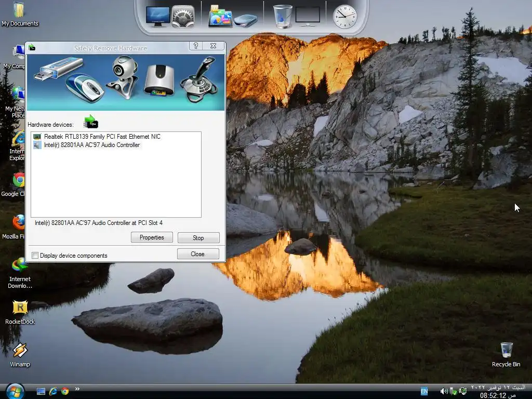Click the speaker icon beside Intel audio entry

[x=37, y=145]
